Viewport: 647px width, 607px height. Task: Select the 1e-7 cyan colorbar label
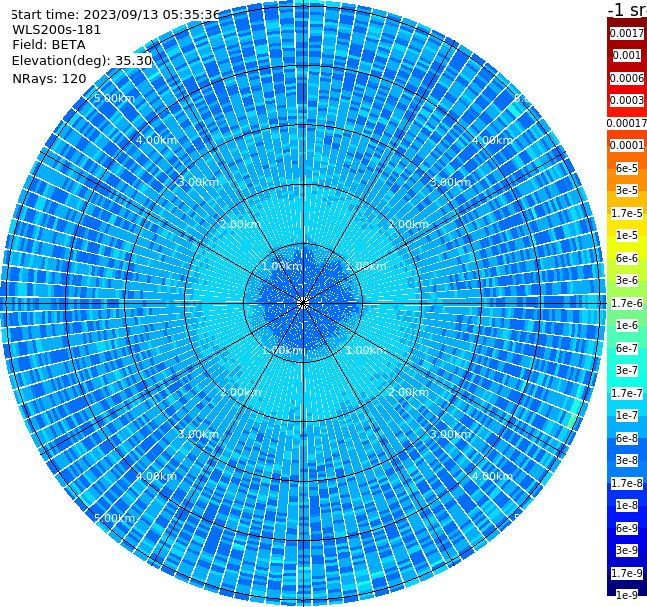(627, 415)
